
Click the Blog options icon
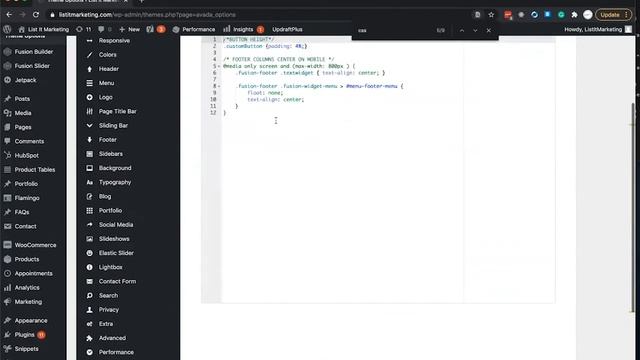[89, 196]
